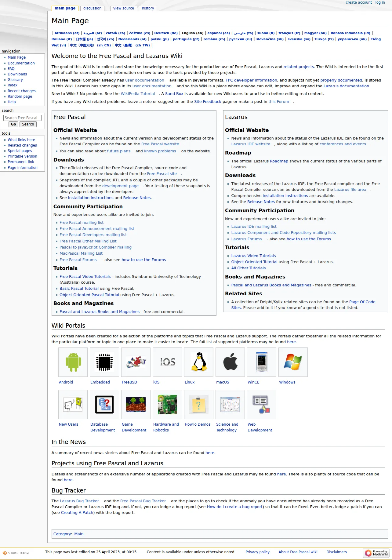Open the All Other Tutorials link

pyautogui.click(x=249, y=268)
